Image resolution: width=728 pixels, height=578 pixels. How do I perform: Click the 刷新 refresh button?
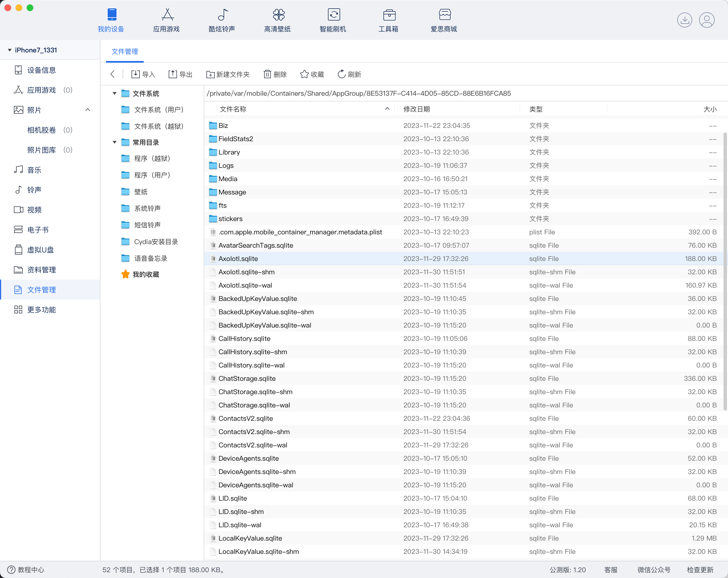349,74
